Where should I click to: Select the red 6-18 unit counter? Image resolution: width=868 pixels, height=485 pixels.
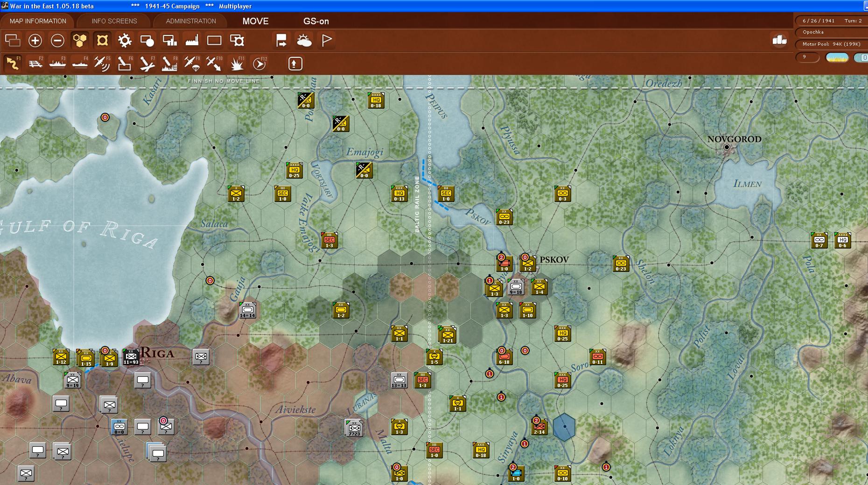pyautogui.click(x=504, y=357)
